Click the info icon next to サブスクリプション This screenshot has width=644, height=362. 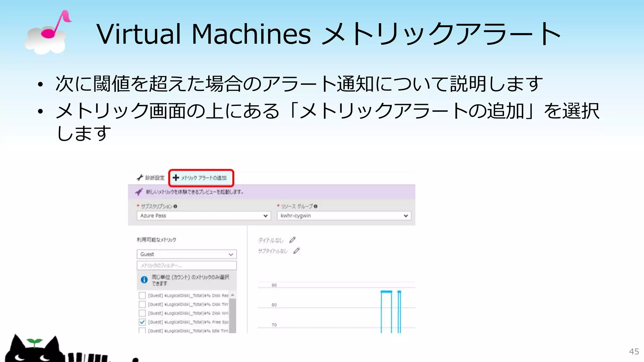175,206
